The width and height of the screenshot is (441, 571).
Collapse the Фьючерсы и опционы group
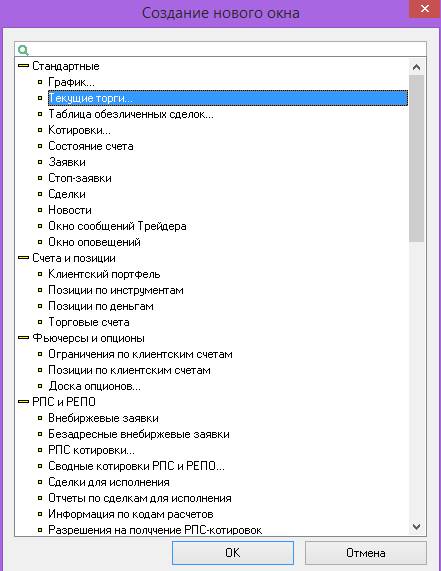coord(23,338)
